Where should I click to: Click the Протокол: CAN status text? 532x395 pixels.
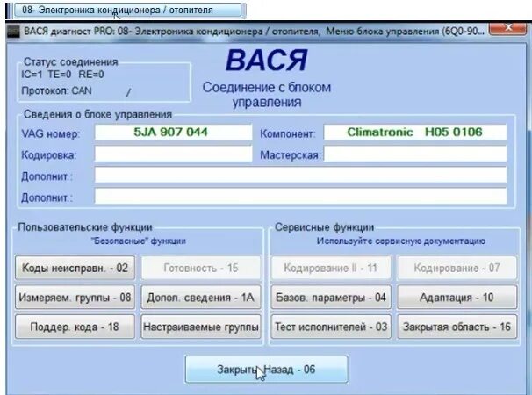(56, 91)
